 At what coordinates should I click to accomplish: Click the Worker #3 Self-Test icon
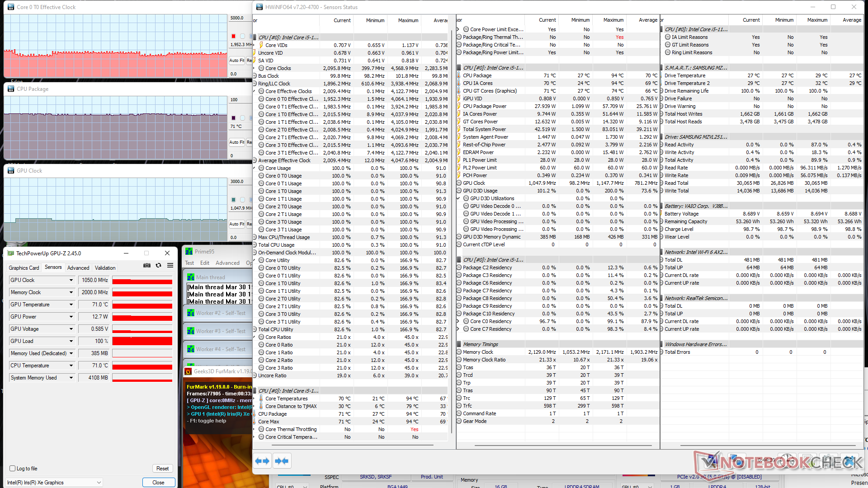[x=191, y=331]
